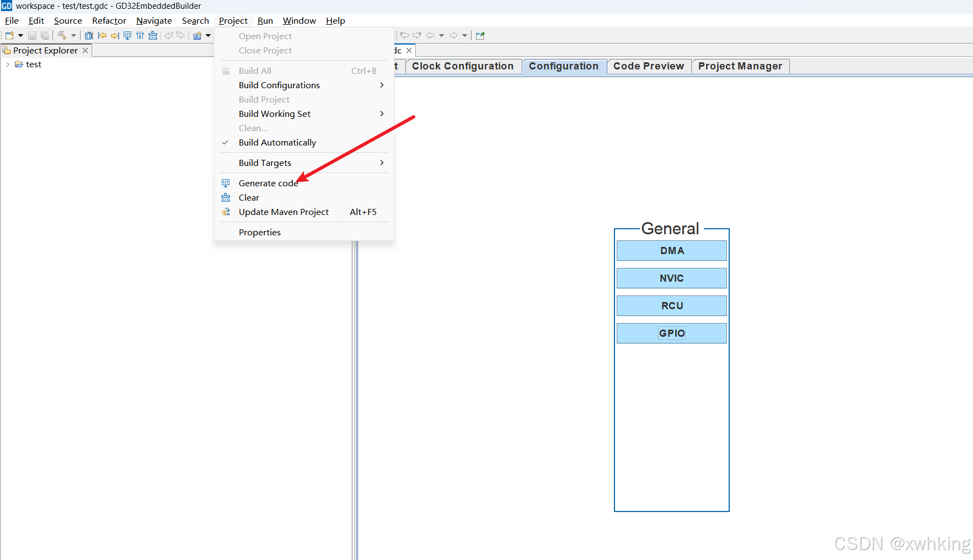Click the chip pin-view toolbar icon
Screen dimensions: 973x560
pyautogui.click(x=89, y=35)
